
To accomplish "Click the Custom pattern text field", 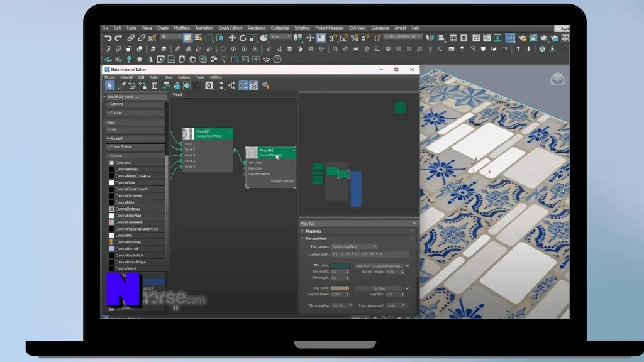I will tap(370, 254).
